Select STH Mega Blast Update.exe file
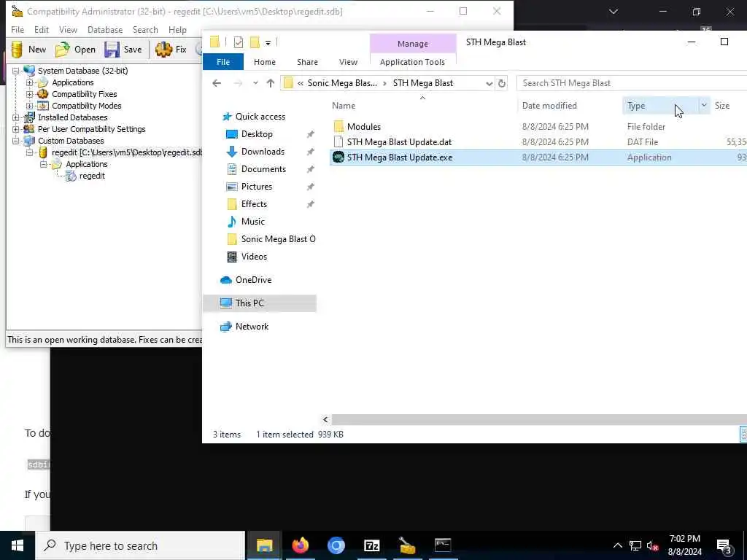 coord(399,157)
